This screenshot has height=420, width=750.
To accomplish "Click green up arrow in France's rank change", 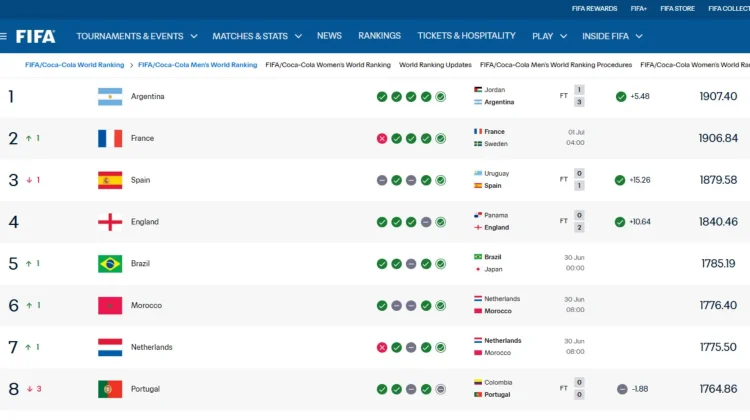I will tap(29, 138).
